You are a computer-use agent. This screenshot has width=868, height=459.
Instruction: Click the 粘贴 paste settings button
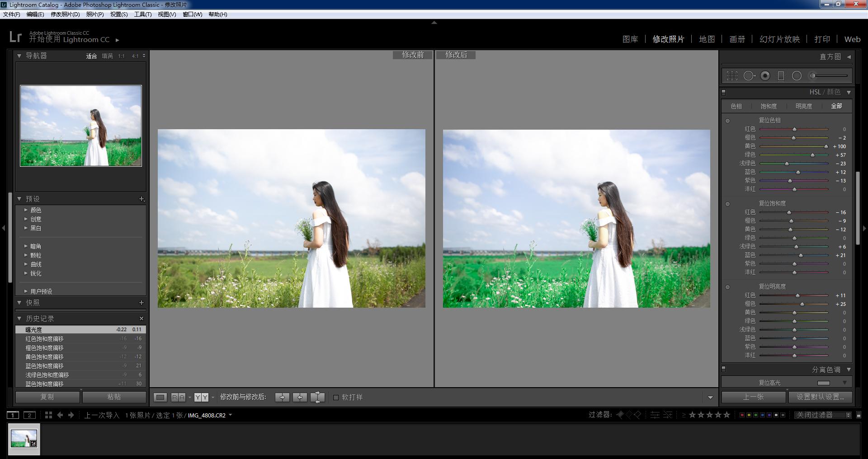(x=114, y=397)
